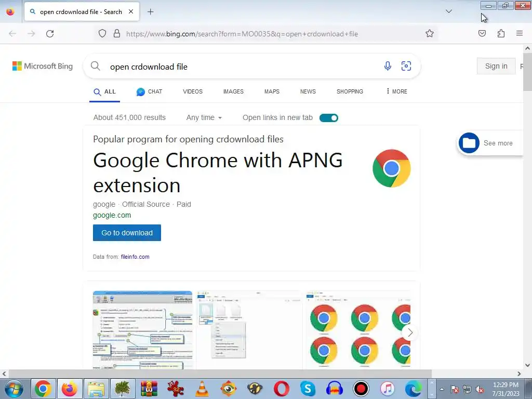Start voice search with microphone icon
The image size is (532, 399).
[x=388, y=66]
